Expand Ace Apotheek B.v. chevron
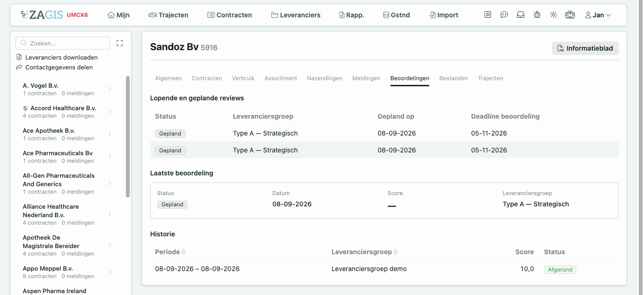The height and width of the screenshot is (295, 644). (x=110, y=134)
